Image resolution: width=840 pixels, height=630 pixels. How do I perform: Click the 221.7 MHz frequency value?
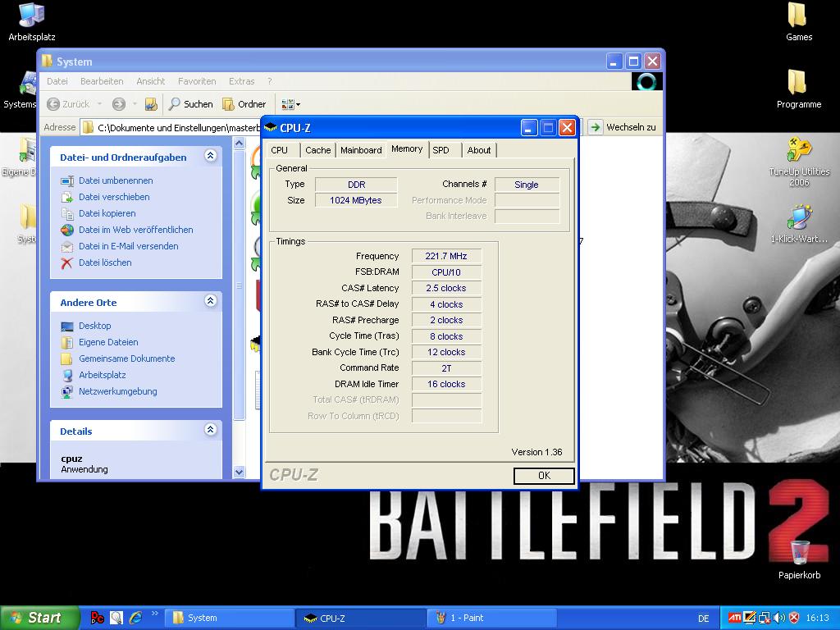coord(446,256)
